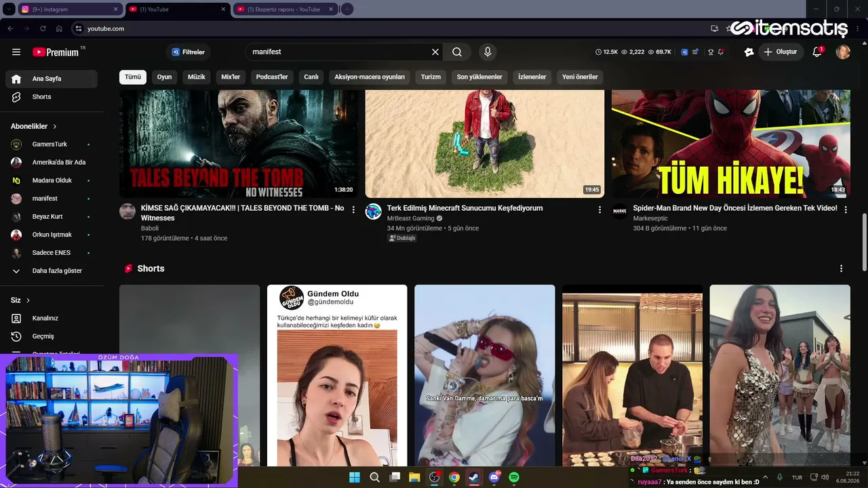The width and height of the screenshot is (868, 488).
Task: Switch to the Instagram browser tab
Action: click(69, 9)
